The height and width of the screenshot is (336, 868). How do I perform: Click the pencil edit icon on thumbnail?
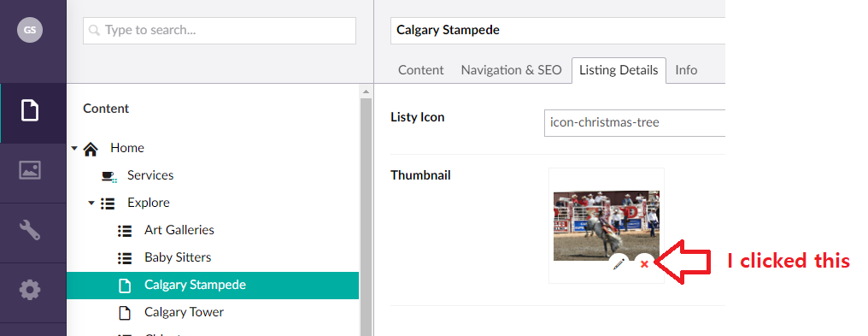point(619,264)
